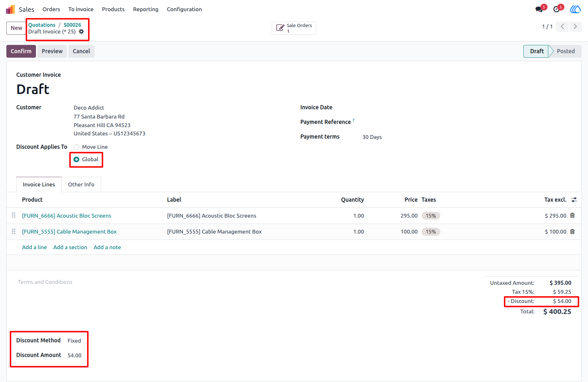Go to previous record with left arrow

(x=563, y=26)
